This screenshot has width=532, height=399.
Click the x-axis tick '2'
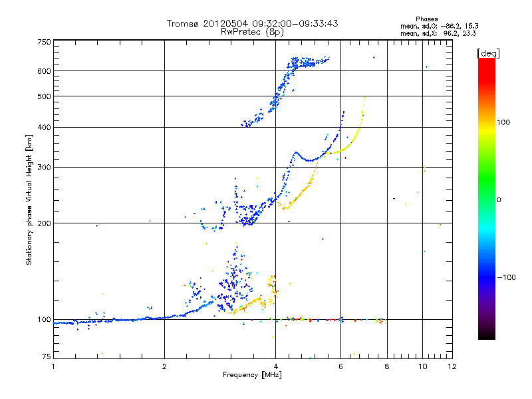[x=164, y=366]
